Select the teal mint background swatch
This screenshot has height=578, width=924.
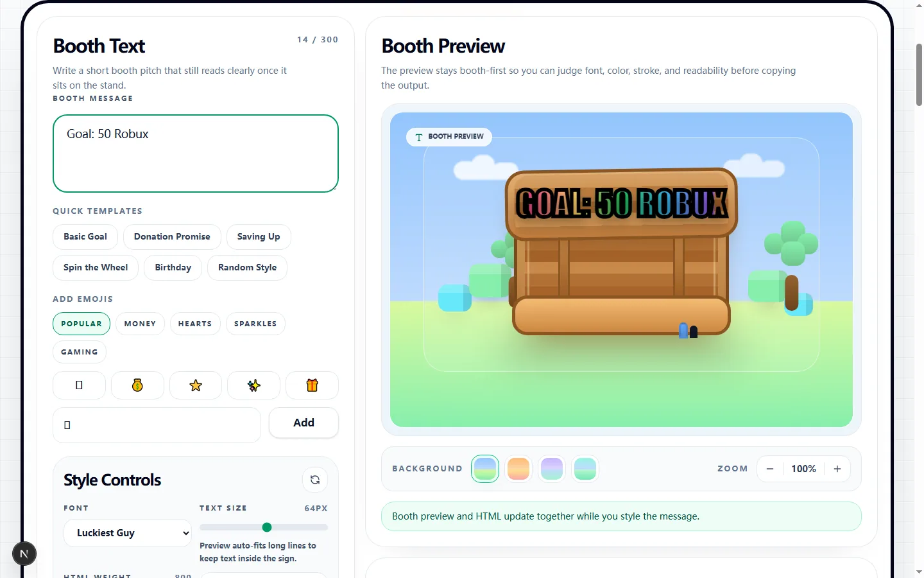(x=585, y=469)
